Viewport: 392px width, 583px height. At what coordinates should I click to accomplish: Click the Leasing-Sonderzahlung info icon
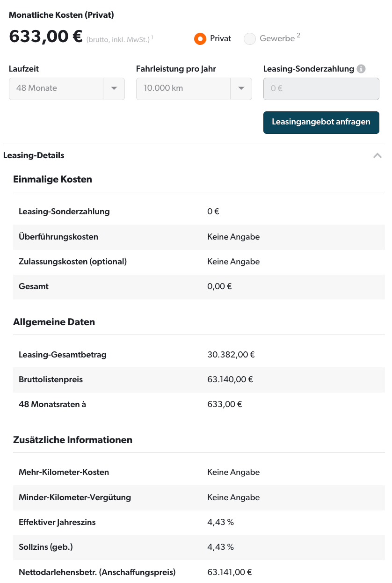(361, 69)
